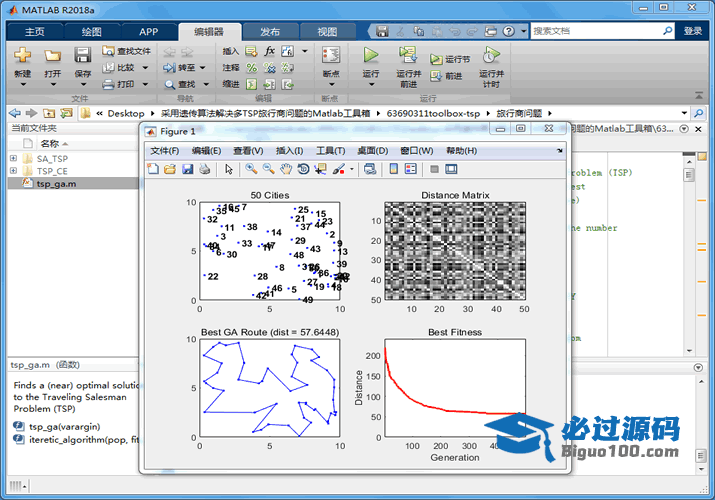
Task: Switch to the 绘图 ribbon tab
Action: click(91, 31)
